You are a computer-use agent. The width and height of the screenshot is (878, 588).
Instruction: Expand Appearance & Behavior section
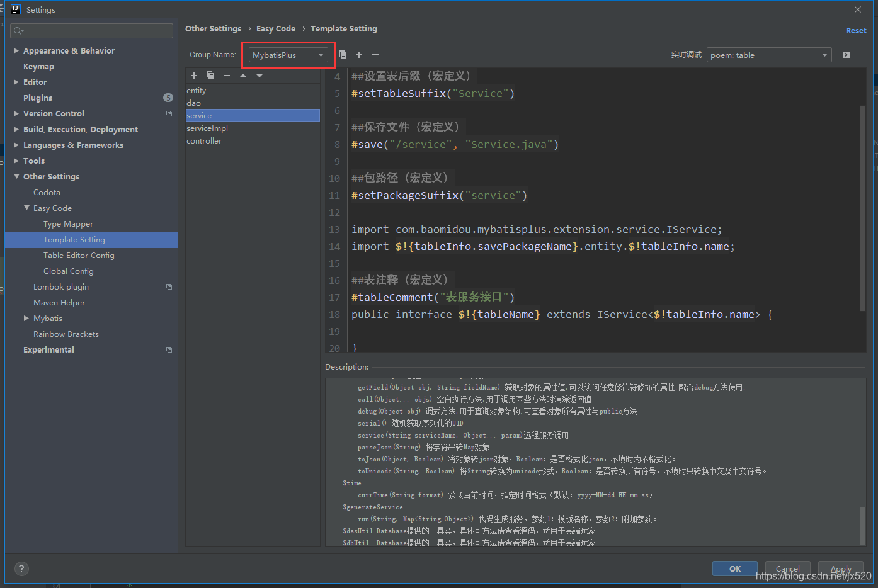[16, 50]
